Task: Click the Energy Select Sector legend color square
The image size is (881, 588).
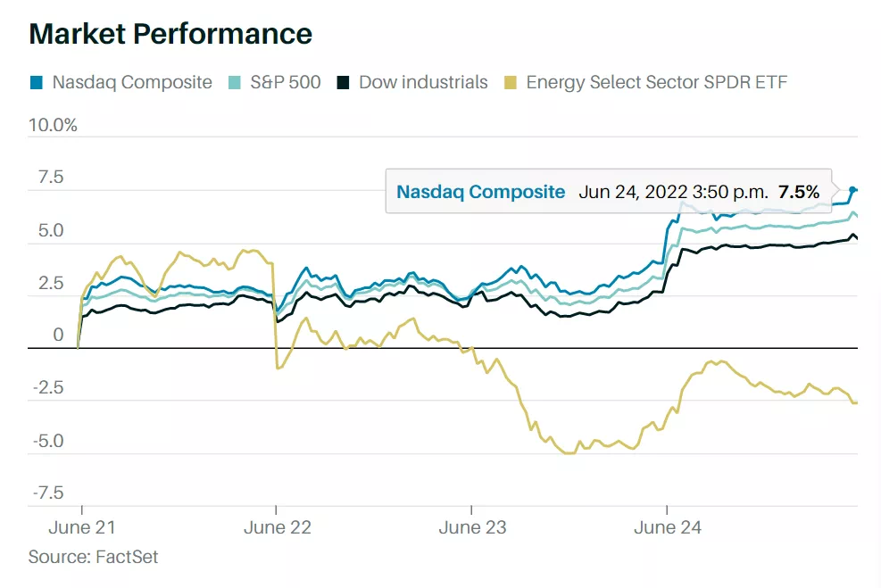Action: pyautogui.click(x=511, y=83)
